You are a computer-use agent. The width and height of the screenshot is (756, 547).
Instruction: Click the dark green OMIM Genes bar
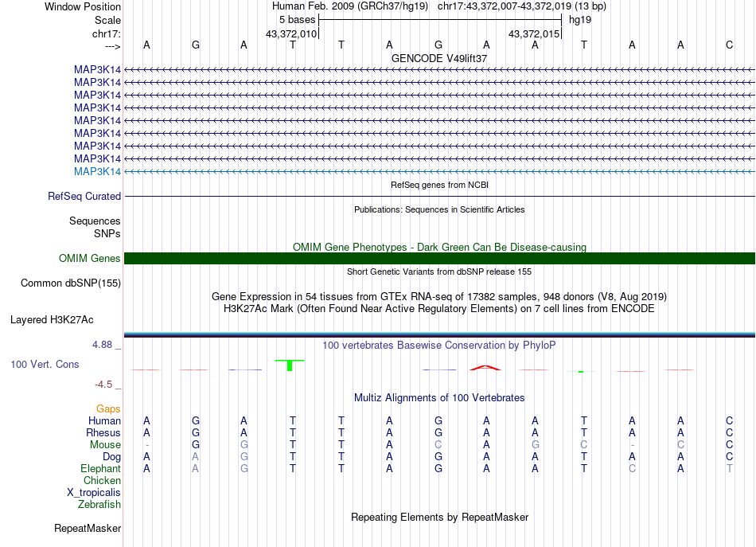point(439,258)
